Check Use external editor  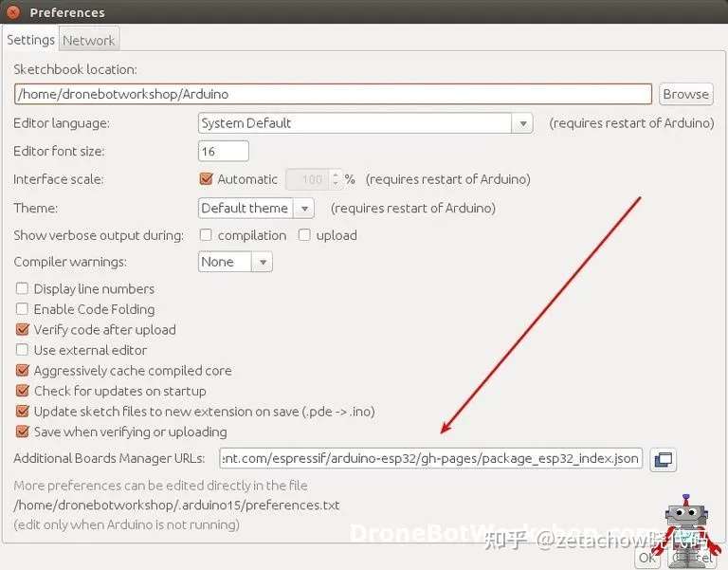pos(22,350)
